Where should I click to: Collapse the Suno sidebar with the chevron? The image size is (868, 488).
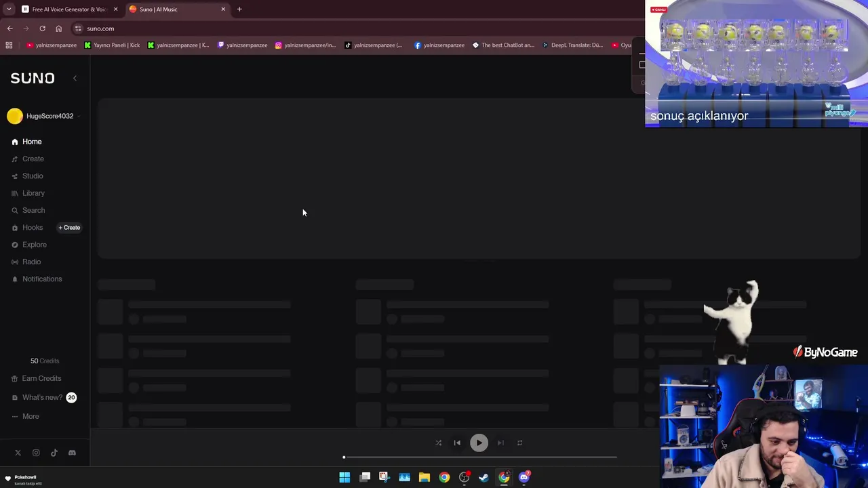(x=75, y=78)
